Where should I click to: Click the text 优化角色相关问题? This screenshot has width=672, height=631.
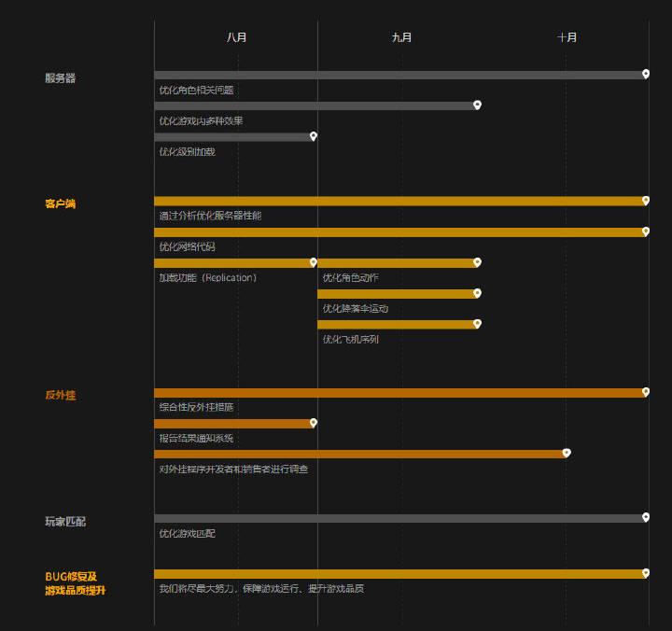click(196, 90)
